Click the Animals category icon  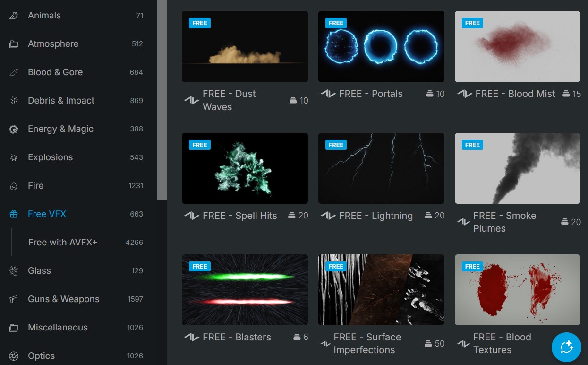click(x=14, y=16)
